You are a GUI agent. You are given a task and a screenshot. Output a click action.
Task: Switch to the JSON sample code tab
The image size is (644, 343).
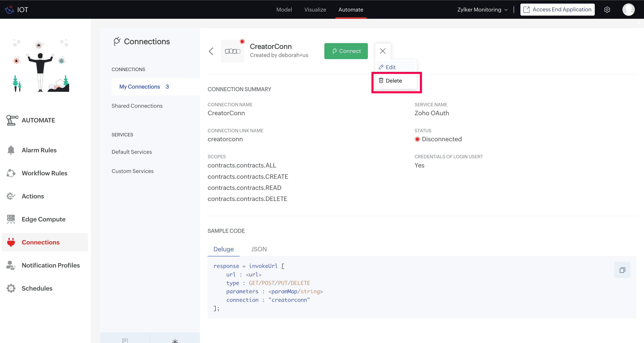click(x=259, y=249)
